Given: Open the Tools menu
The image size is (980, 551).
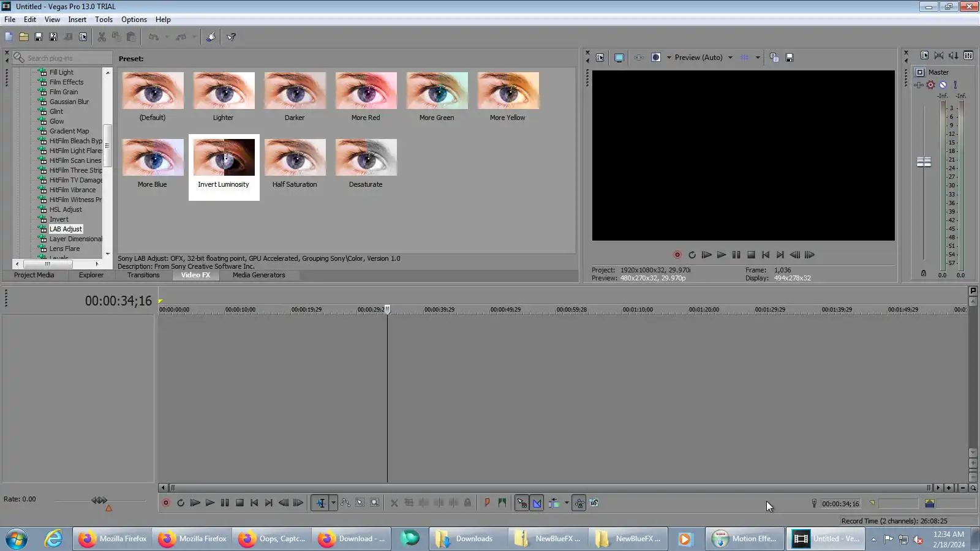Looking at the screenshot, I should point(104,20).
